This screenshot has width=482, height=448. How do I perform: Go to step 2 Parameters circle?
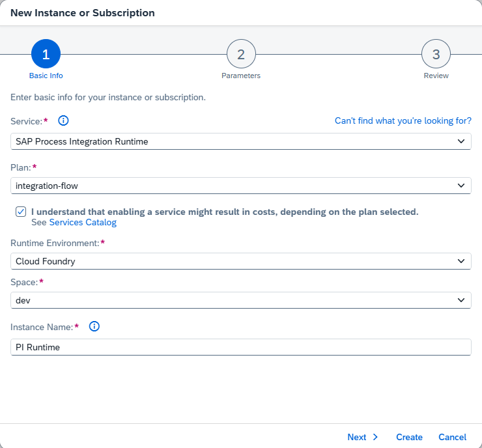(241, 55)
